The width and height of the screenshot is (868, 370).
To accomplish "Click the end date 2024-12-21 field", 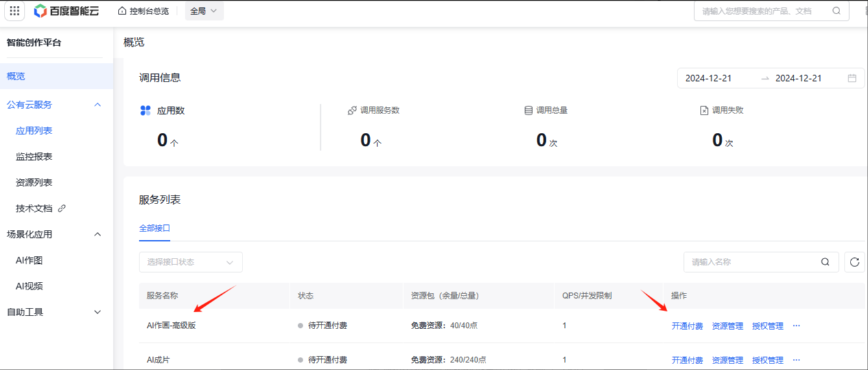I will [x=799, y=78].
